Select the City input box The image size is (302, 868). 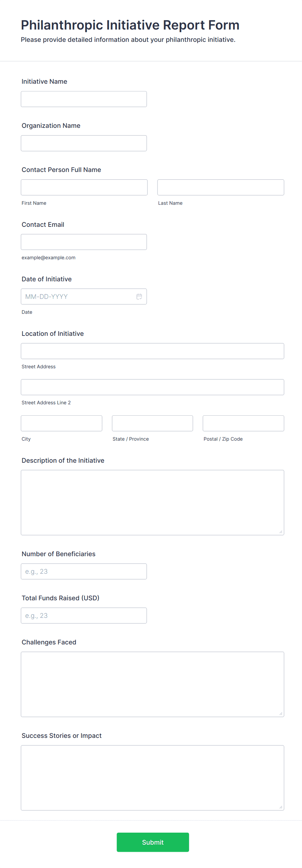61,423
